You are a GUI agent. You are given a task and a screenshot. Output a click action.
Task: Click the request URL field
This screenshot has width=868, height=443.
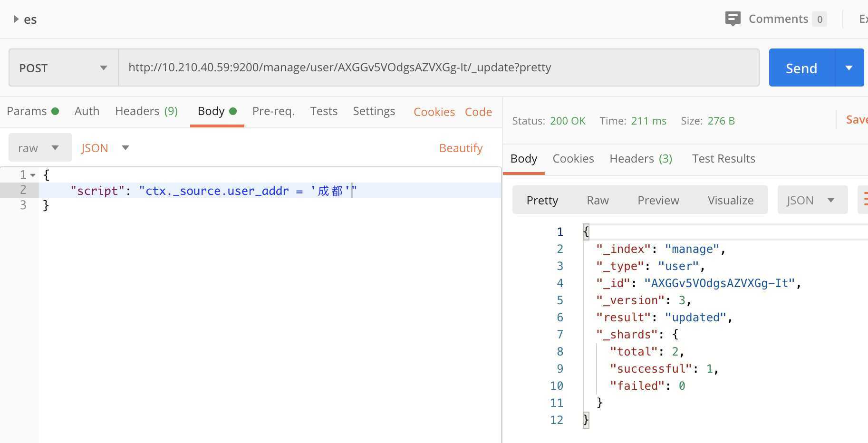tap(438, 67)
